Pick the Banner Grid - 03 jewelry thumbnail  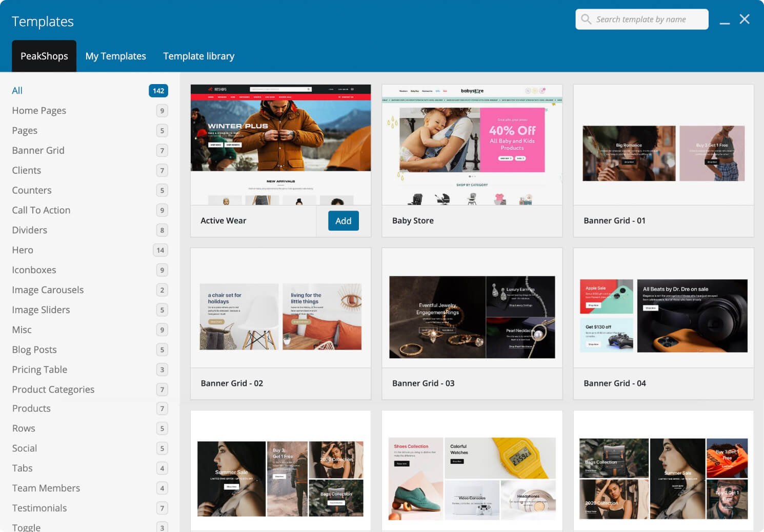click(x=472, y=317)
